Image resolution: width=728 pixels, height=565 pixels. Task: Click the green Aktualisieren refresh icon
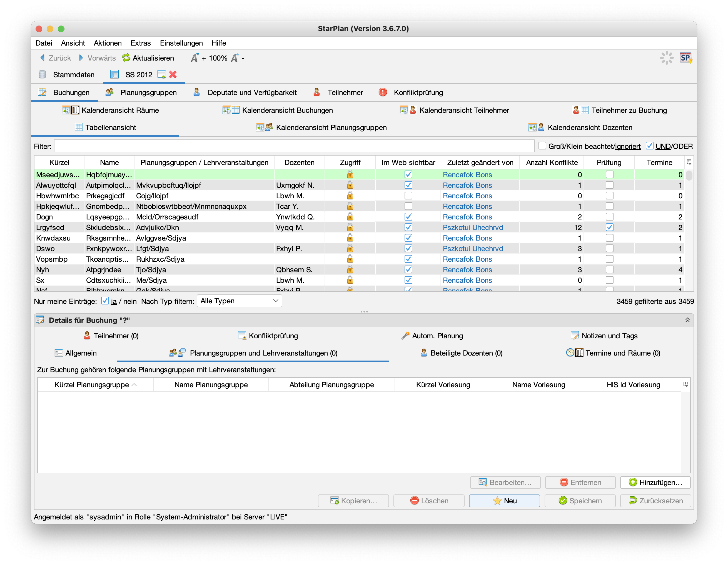(x=126, y=58)
